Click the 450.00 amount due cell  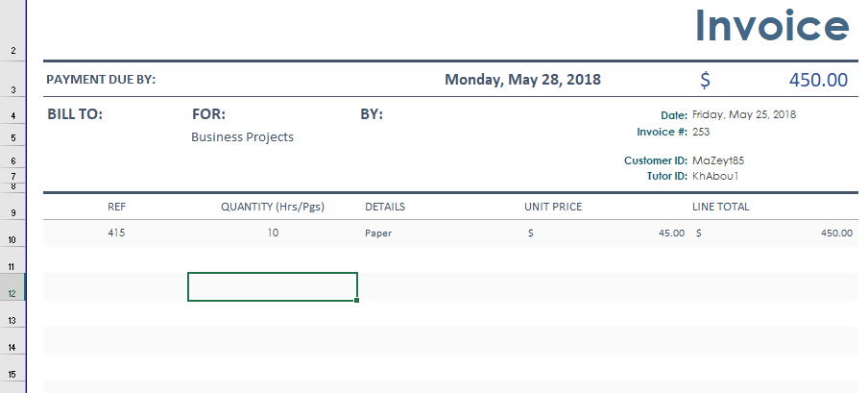[x=773, y=80]
